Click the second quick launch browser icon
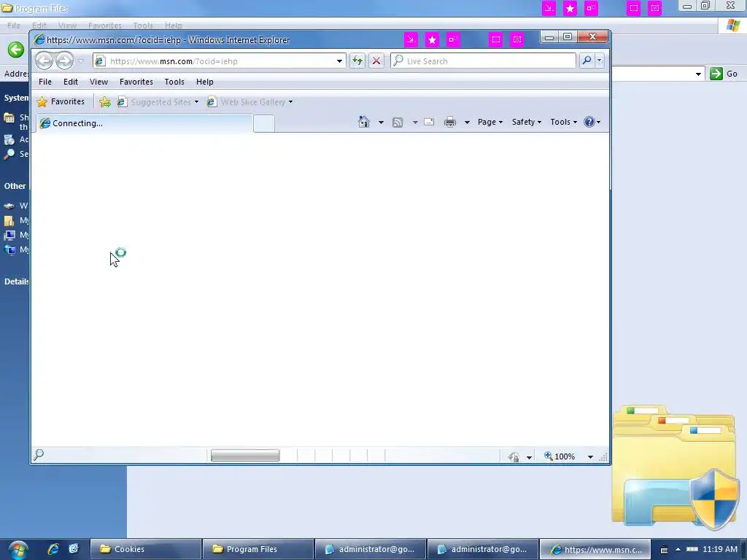 tap(74, 549)
